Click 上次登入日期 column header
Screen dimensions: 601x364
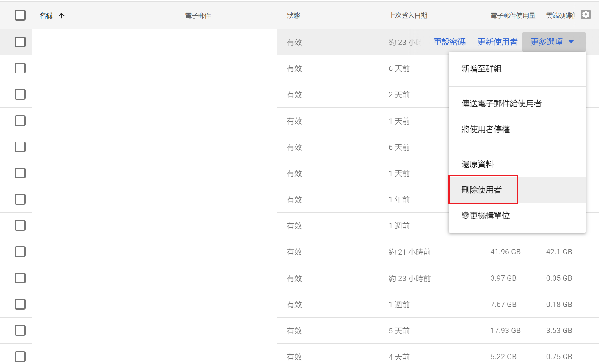coord(408,16)
